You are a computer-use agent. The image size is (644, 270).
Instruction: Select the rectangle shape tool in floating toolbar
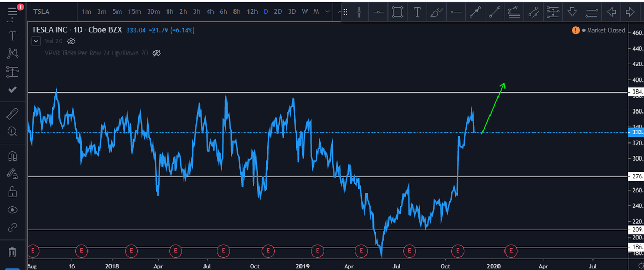point(398,12)
